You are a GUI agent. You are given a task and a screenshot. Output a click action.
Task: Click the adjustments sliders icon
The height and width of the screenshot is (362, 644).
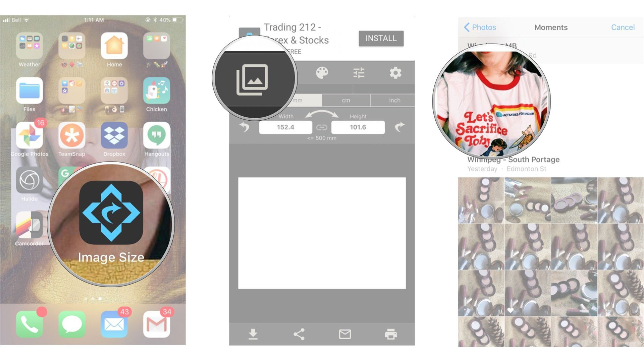pyautogui.click(x=359, y=72)
